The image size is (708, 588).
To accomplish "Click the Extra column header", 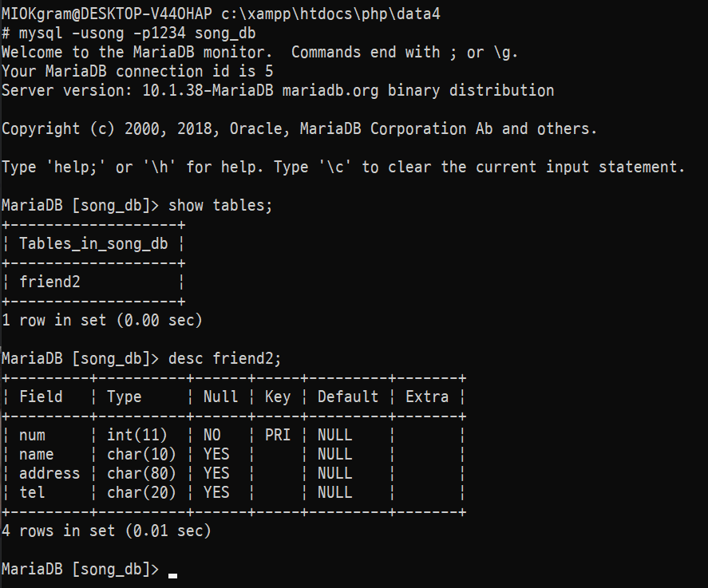I will coord(427,397).
